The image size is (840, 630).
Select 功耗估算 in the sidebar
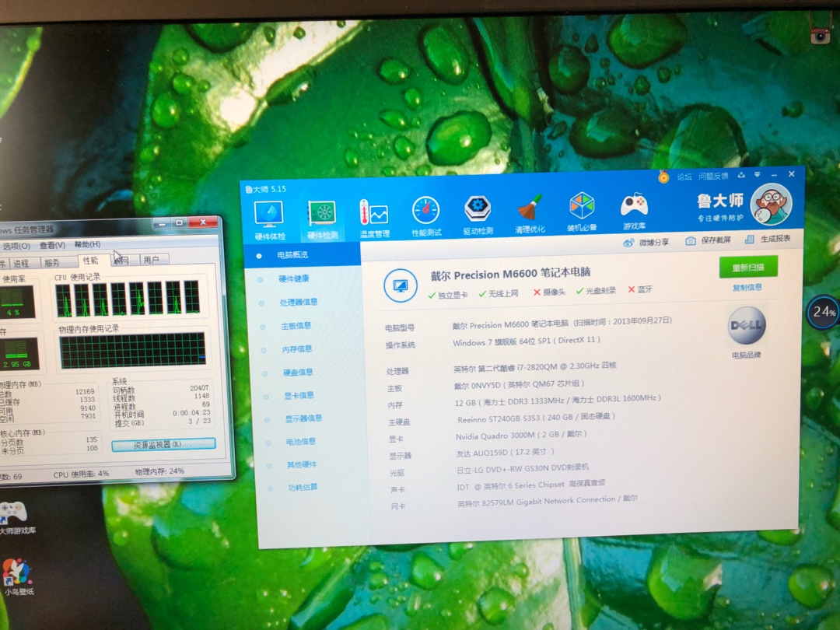click(x=303, y=487)
